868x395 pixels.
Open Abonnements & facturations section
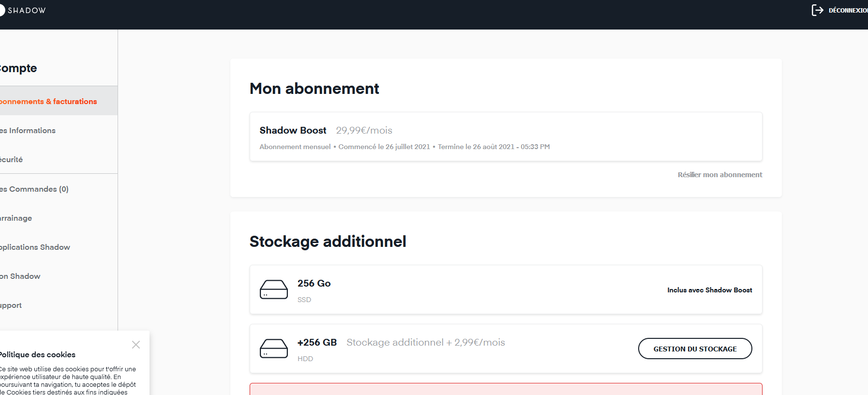click(48, 102)
